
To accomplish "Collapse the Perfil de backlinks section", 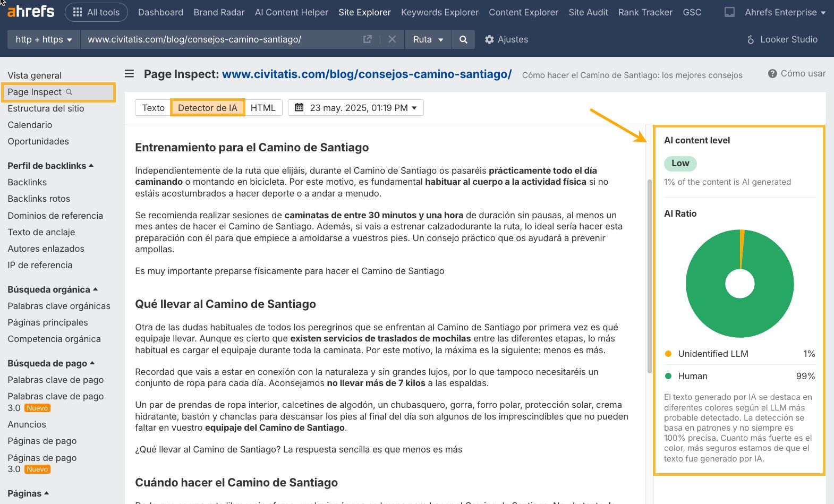I will (x=50, y=166).
